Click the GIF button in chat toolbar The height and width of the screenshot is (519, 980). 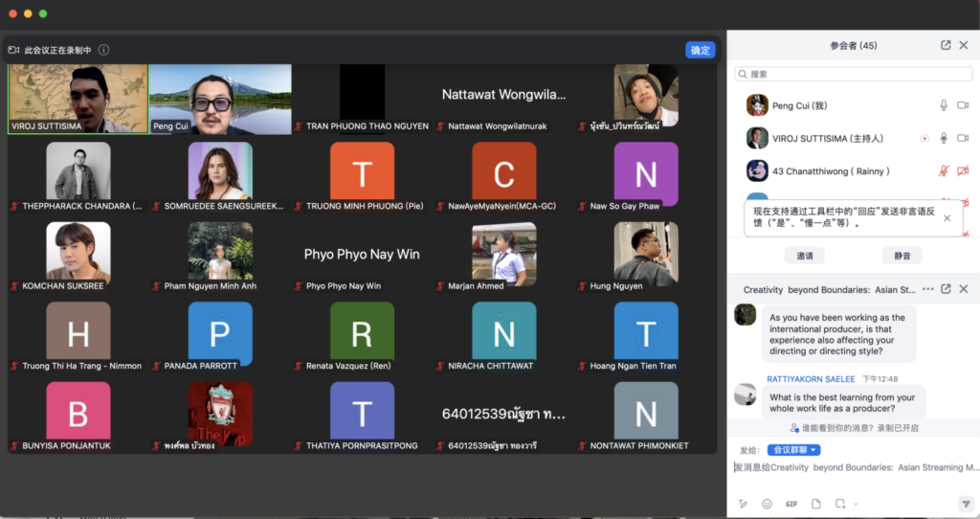[x=791, y=504]
